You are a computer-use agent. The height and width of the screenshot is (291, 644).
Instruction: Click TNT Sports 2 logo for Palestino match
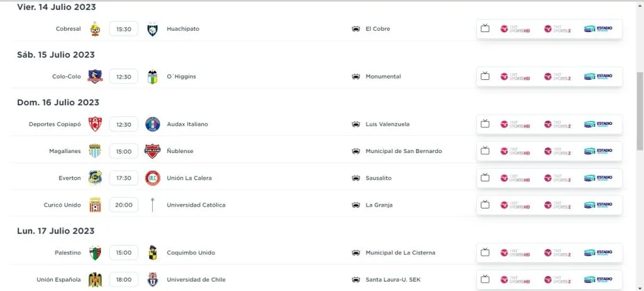557,253
